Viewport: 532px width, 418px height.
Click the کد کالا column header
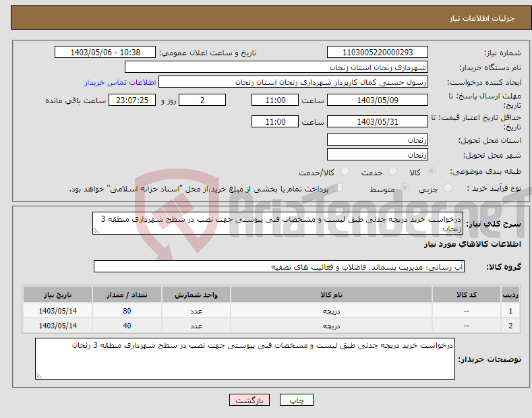click(466, 295)
